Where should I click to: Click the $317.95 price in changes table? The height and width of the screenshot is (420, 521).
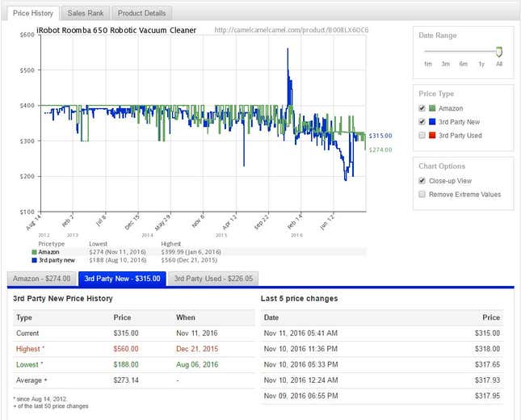click(487, 396)
